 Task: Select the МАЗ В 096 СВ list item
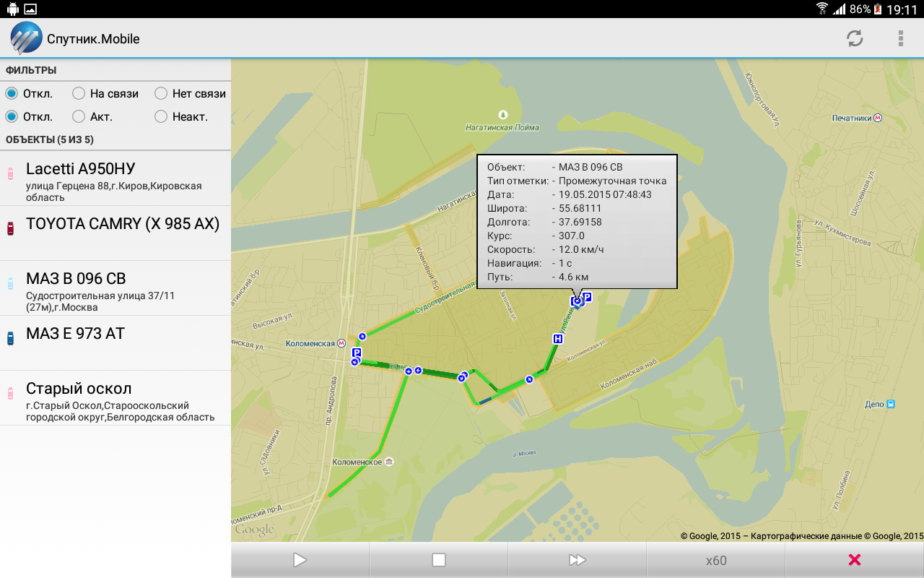click(x=115, y=288)
